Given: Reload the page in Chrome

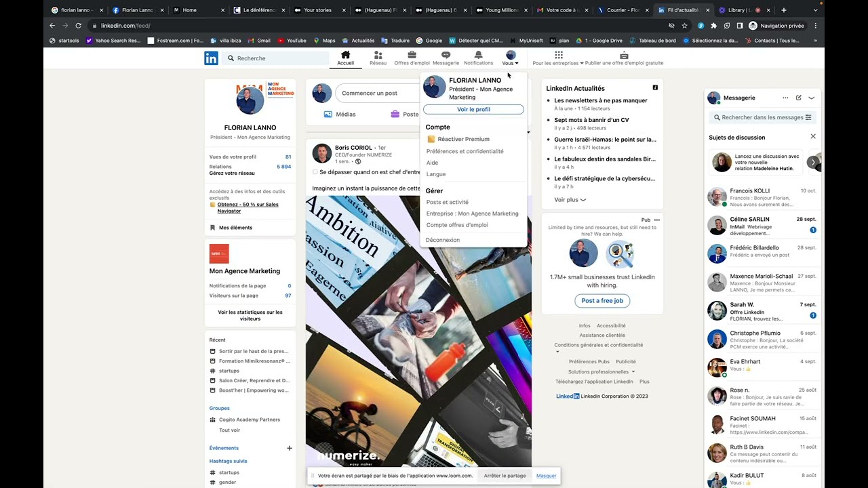Looking at the screenshot, I should pyautogui.click(x=78, y=25).
